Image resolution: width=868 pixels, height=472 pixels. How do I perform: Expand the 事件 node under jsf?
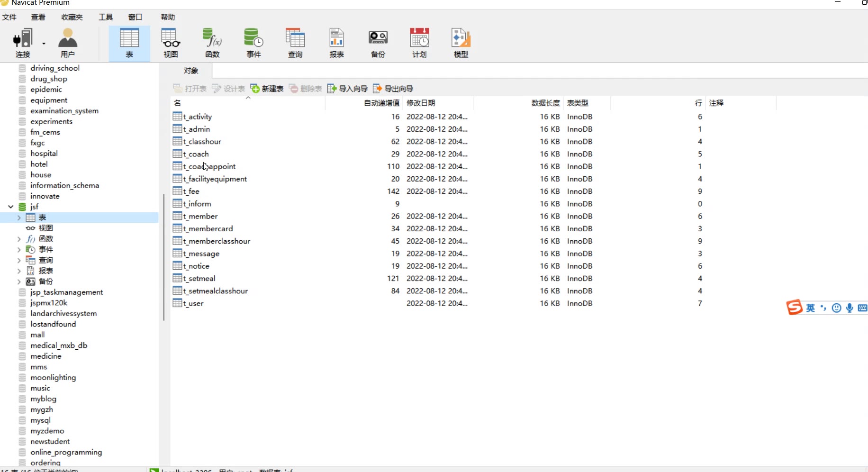pyautogui.click(x=19, y=250)
